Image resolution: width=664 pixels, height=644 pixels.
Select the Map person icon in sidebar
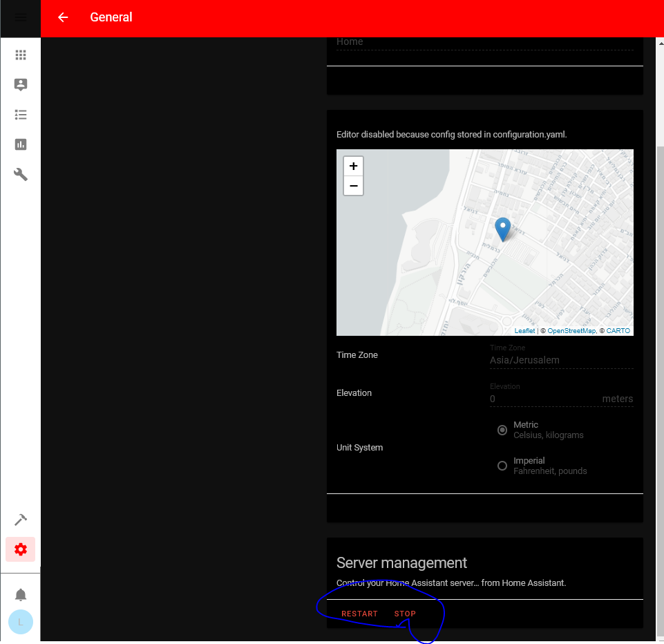(x=20, y=84)
